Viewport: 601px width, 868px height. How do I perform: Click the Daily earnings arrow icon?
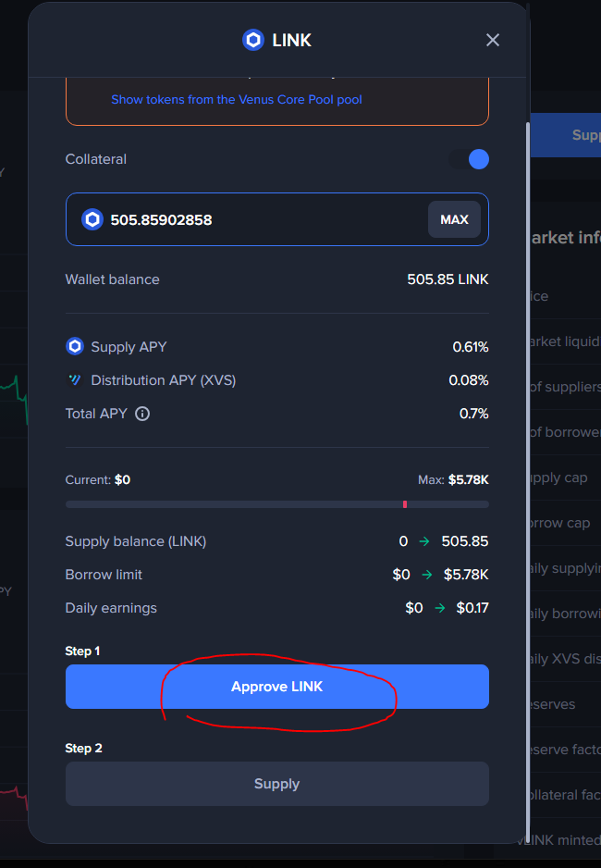tap(439, 608)
